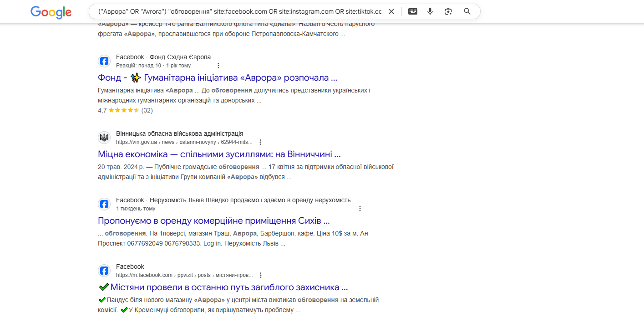
Task: Select the source name Вінницька обласна військова адміністрація
Action: tap(180, 133)
